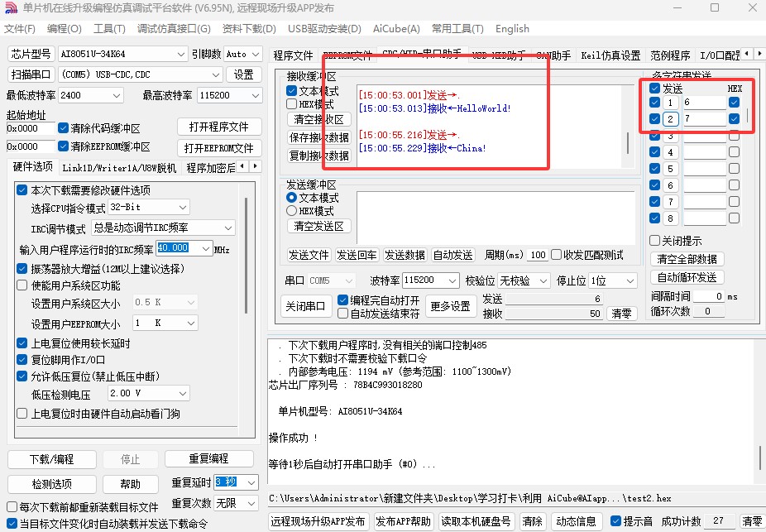Click the send buffer text area
The height and width of the screenshot is (532, 766).
496,218
